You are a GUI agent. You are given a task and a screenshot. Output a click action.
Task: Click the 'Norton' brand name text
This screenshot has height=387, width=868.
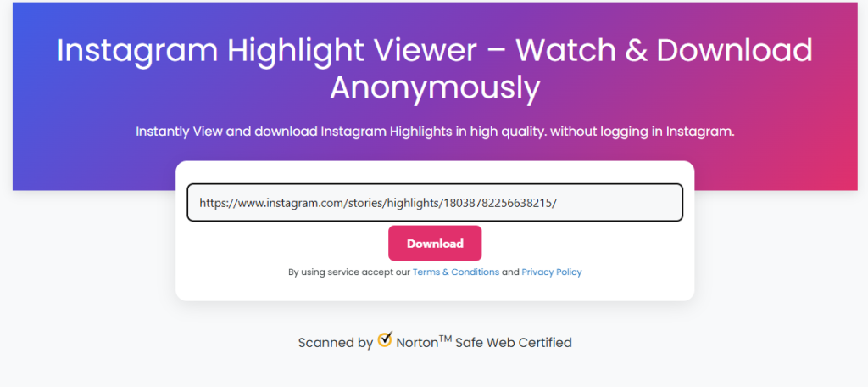(x=417, y=343)
